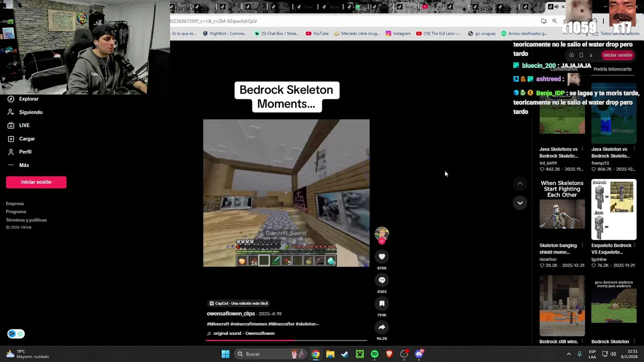Open the tnt_6699 Java Skeletons vs Bedrock thumbnail
Screen dimensions: 644x362
[562, 114]
